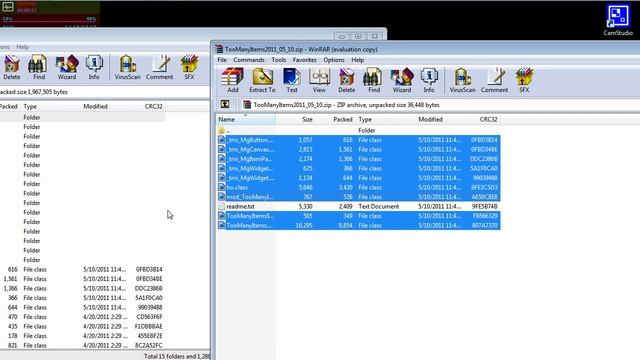Select the mod_TooManyI file row
This screenshot has height=360, width=640.
click(358, 197)
